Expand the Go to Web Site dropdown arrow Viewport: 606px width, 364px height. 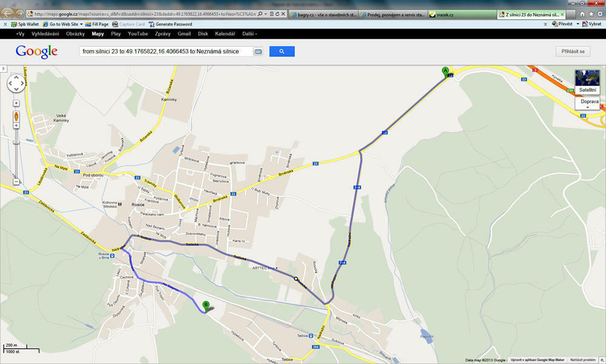[81, 24]
